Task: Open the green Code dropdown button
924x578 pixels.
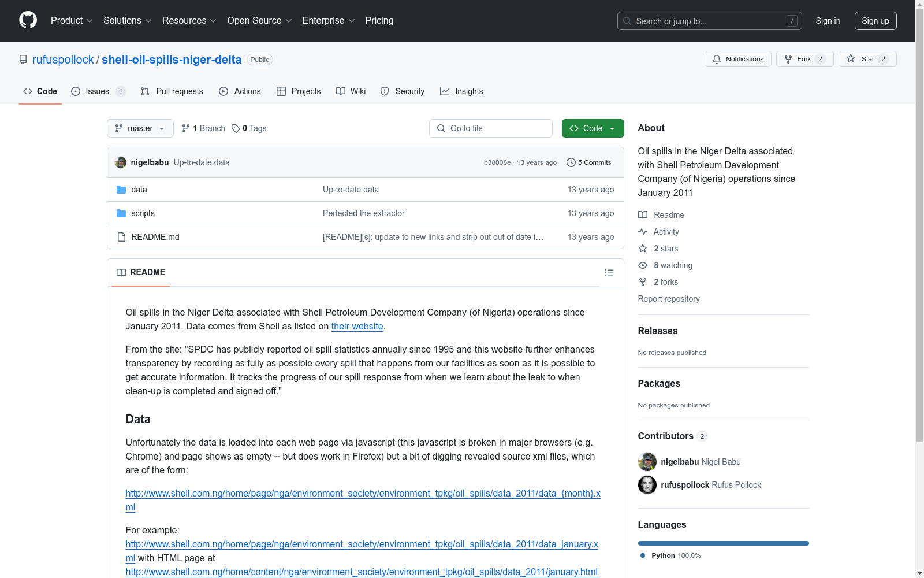Action: tap(593, 128)
